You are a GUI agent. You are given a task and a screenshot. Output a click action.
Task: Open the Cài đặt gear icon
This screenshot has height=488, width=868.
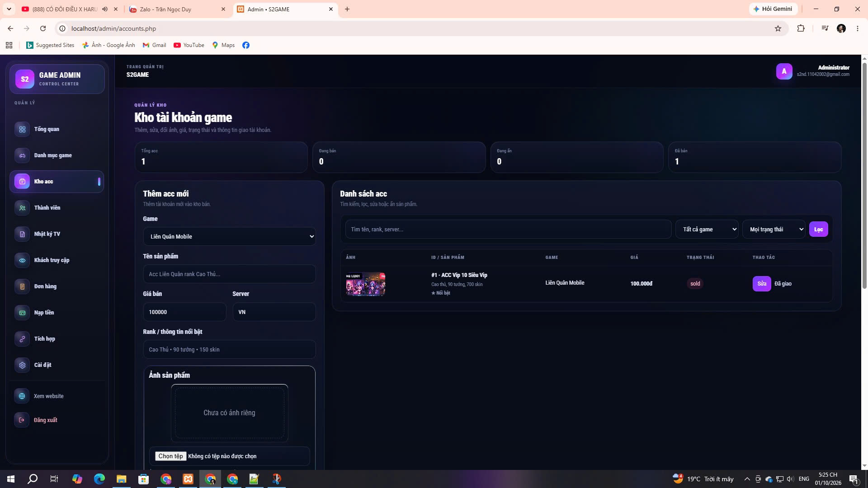tap(22, 365)
